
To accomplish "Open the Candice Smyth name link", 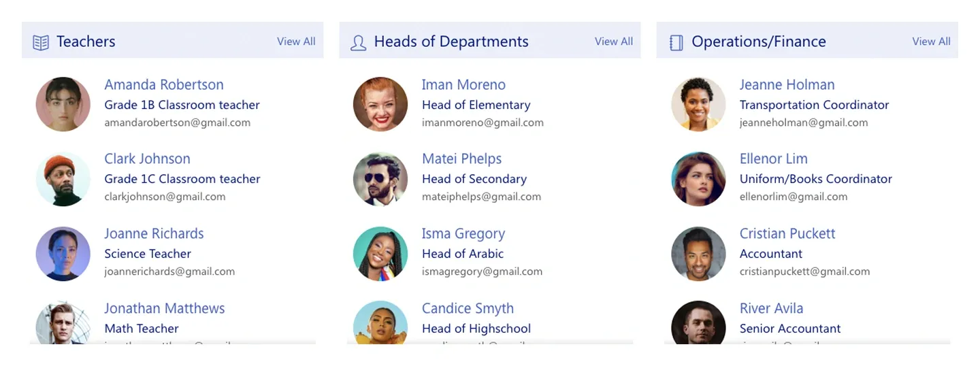I will point(468,309).
